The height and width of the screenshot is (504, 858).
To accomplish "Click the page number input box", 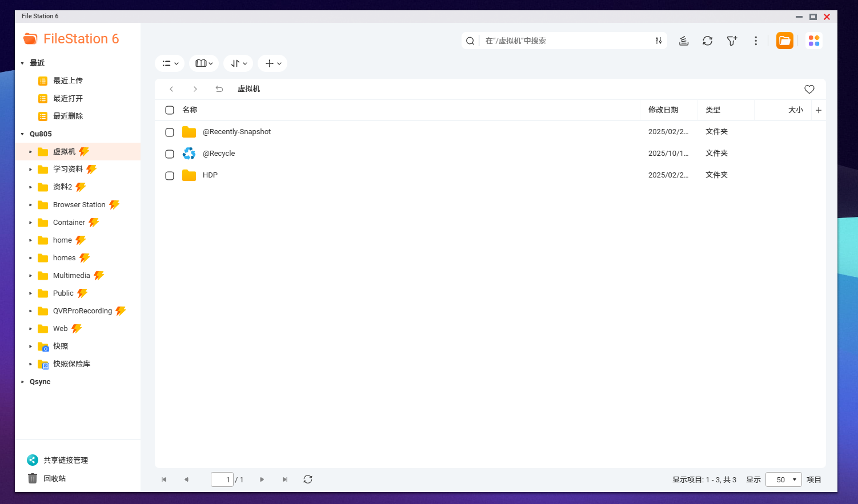I will click(x=222, y=479).
